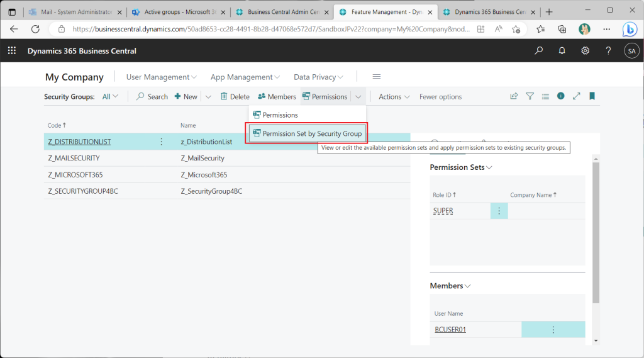The height and width of the screenshot is (358, 644).
Task: Expand the User Management menu
Action: [x=162, y=77]
